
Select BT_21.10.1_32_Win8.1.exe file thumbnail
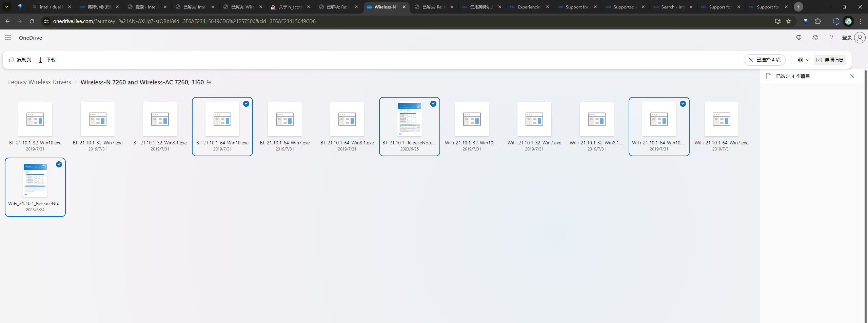tap(160, 119)
